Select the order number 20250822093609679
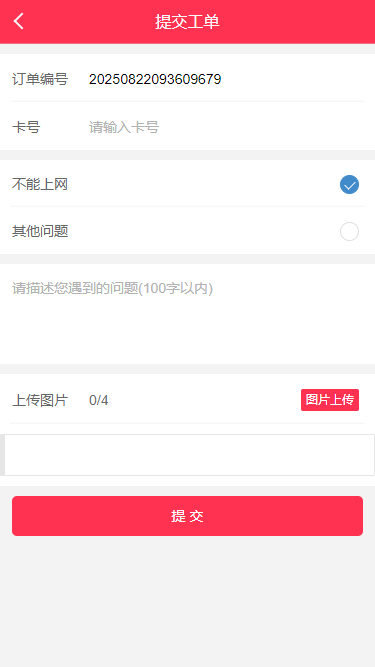 155,79
